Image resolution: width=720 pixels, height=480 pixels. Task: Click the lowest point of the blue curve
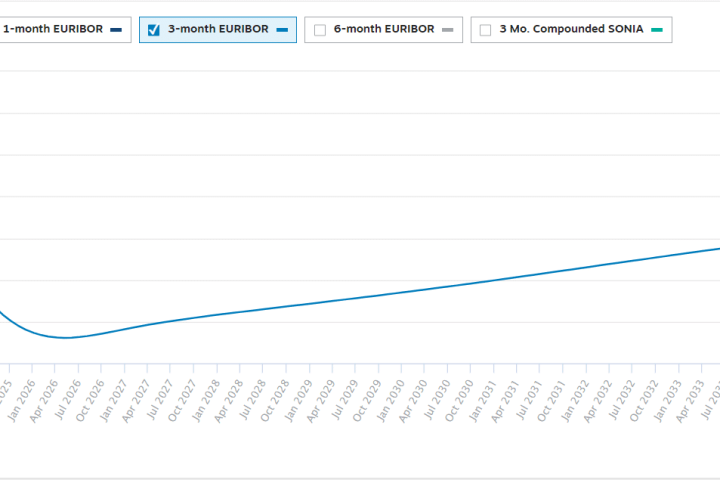tap(66, 338)
